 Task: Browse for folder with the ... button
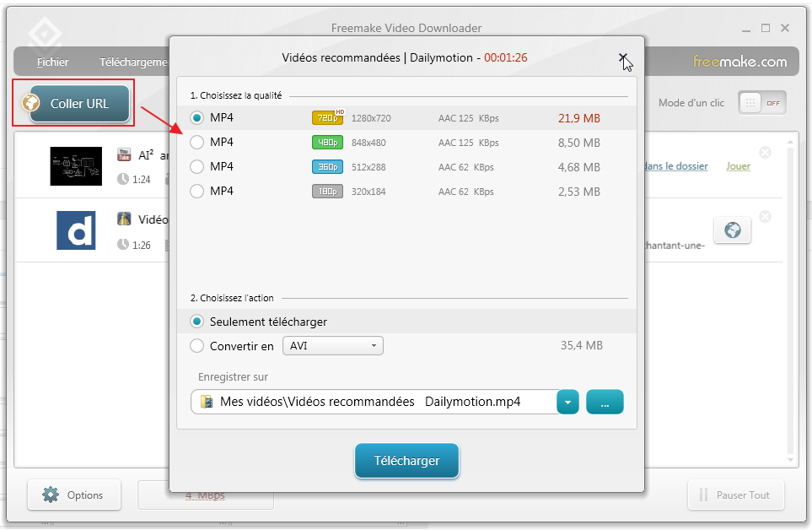coord(605,402)
